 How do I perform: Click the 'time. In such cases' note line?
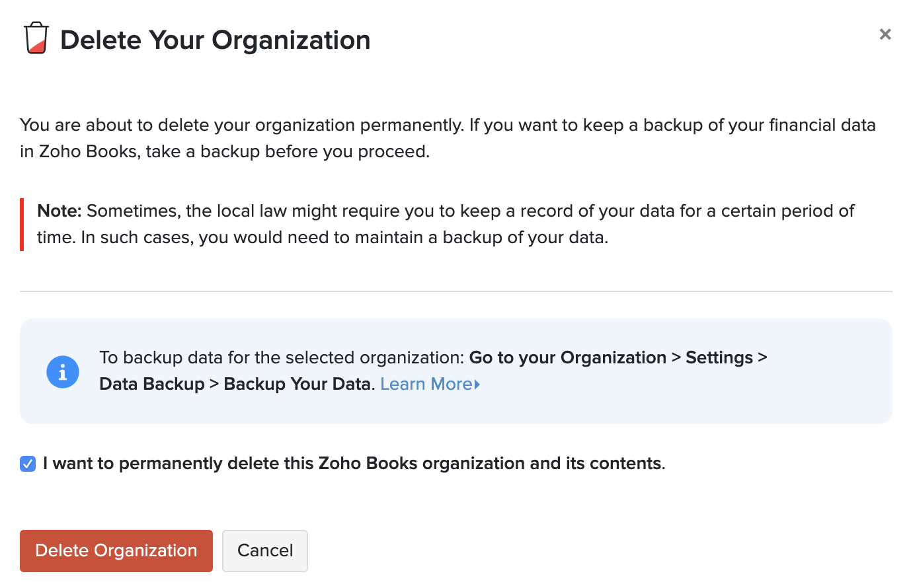click(322, 238)
